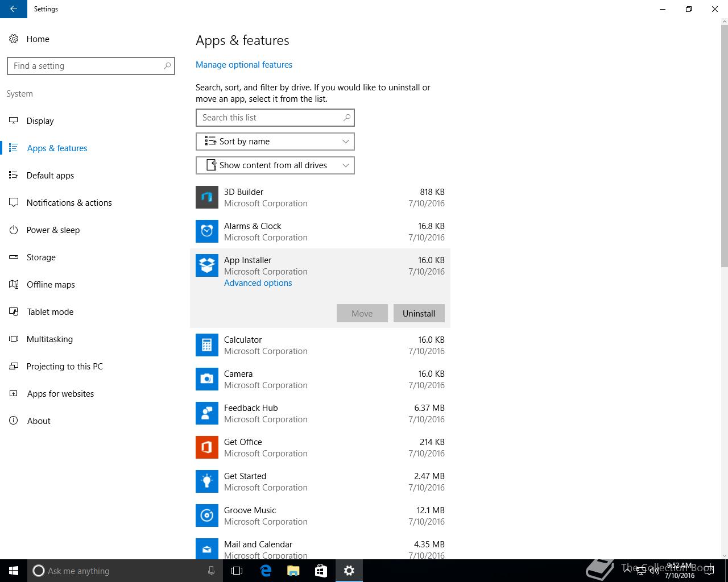Click the magnifier in Find a setting
The image size is (728, 582).
pos(167,66)
